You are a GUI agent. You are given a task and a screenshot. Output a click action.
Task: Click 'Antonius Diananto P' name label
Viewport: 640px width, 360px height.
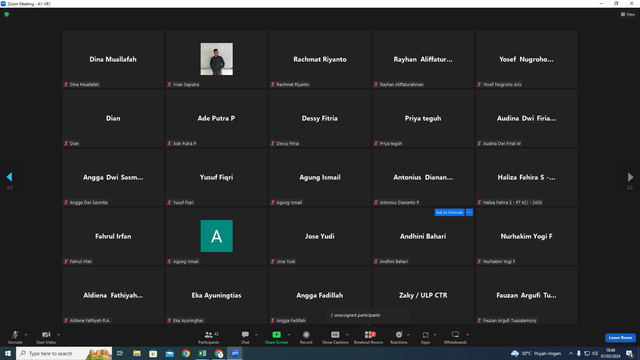click(x=399, y=202)
